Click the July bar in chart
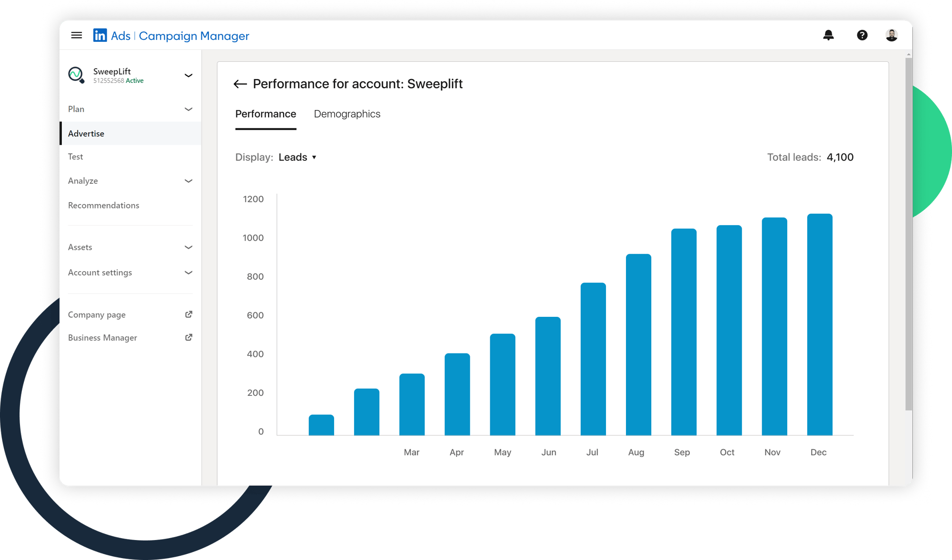This screenshot has width=952, height=560. (593, 359)
